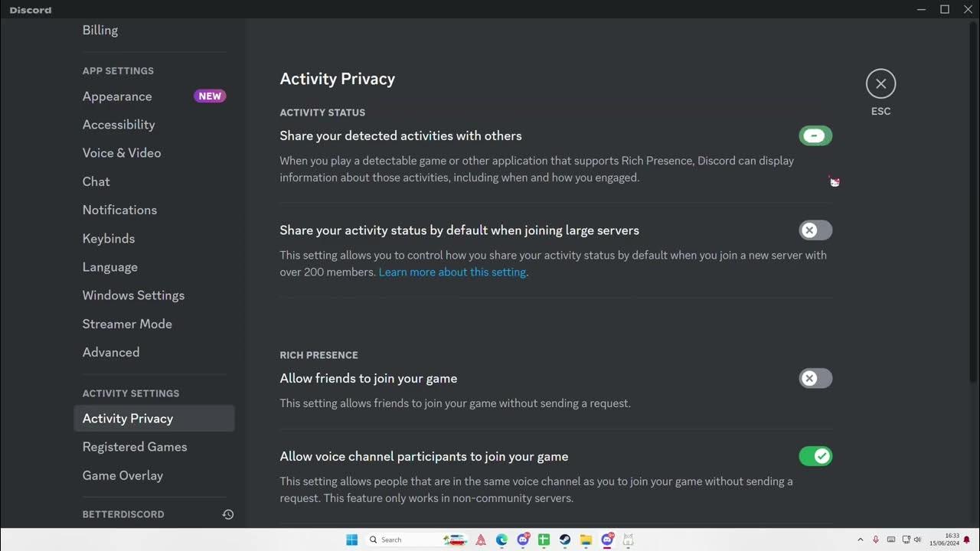Image resolution: width=980 pixels, height=551 pixels.
Task: Enable activity status sharing for large servers
Action: pyautogui.click(x=815, y=230)
